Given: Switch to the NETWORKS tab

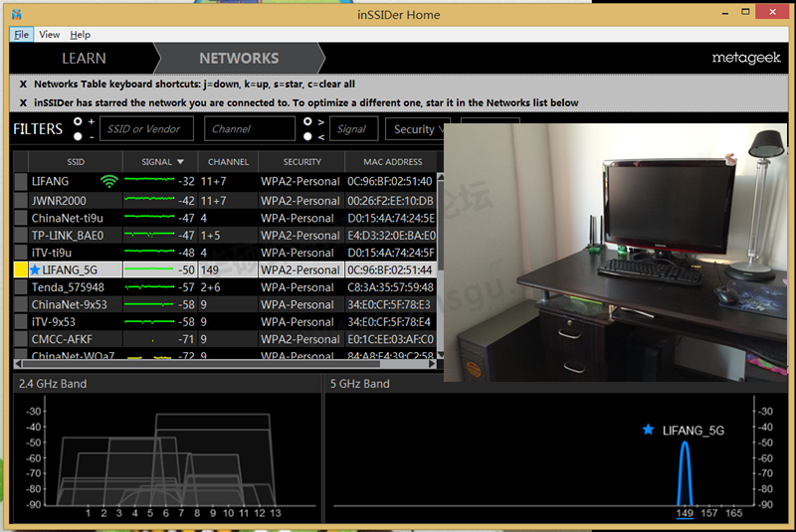Looking at the screenshot, I should pos(239,59).
